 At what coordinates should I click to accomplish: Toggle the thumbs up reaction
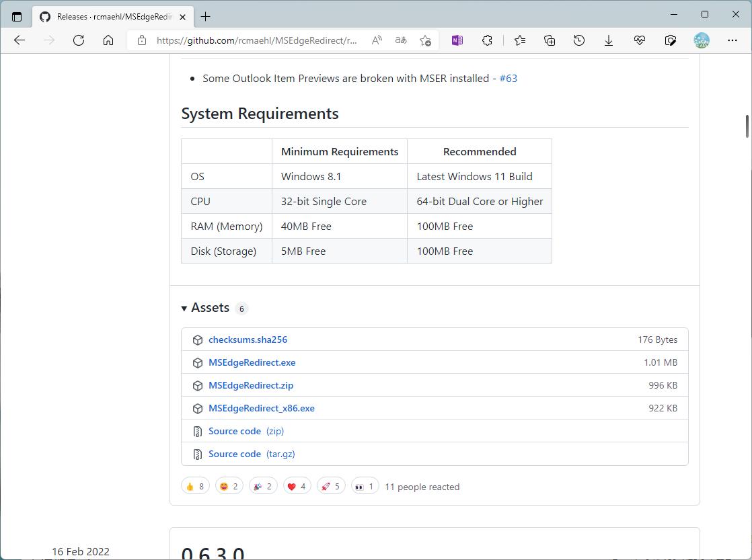click(x=195, y=486)
